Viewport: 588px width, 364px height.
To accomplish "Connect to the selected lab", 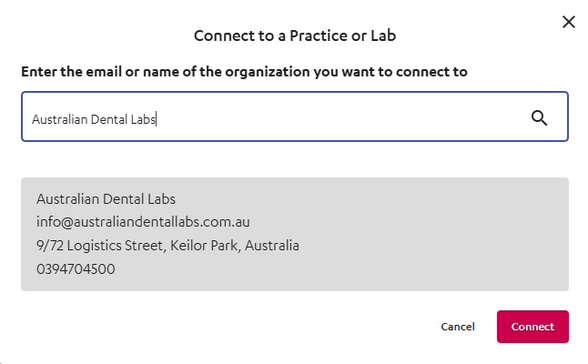I will click(532, 327).
